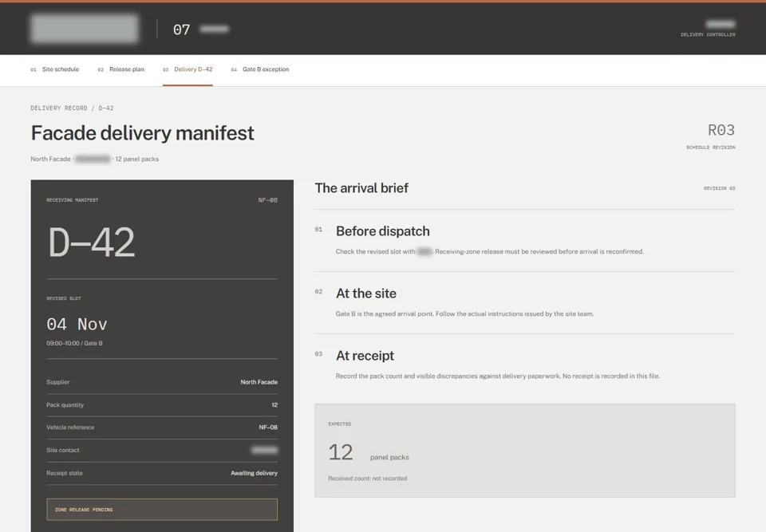The image size is (766, 532).
Task: Click the R03 schedule revision code
Action: click(721, 130)
